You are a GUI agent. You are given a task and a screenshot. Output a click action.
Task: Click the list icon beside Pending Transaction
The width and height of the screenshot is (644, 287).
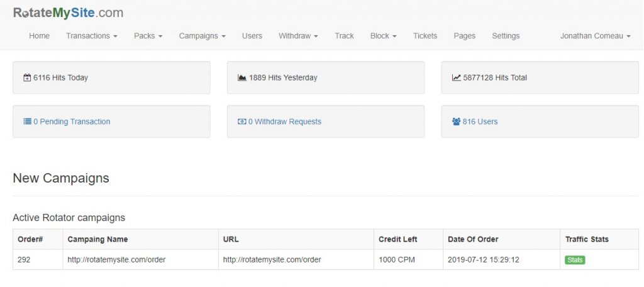click(x=27, y=121)
